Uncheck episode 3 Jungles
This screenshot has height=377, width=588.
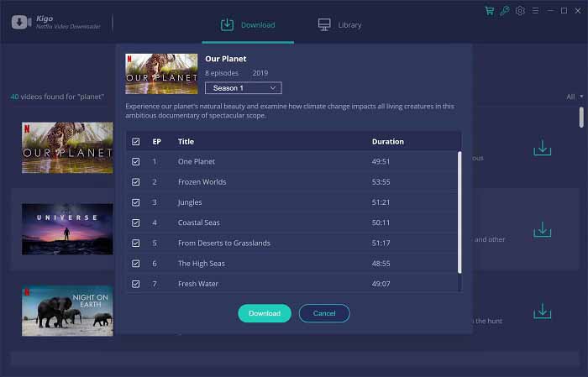(x=136, y=202)
